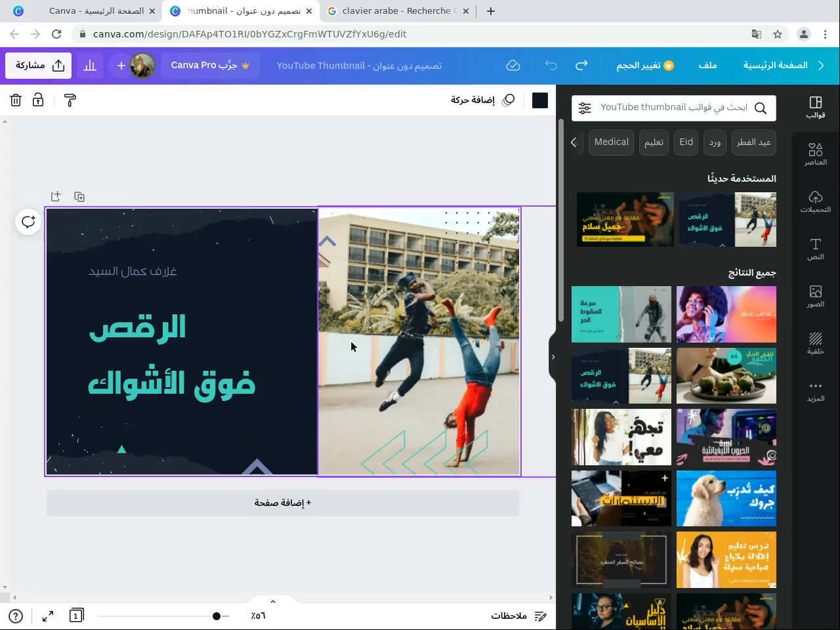
Task: Select the Medical category chip
Action: tap(612, 142)
